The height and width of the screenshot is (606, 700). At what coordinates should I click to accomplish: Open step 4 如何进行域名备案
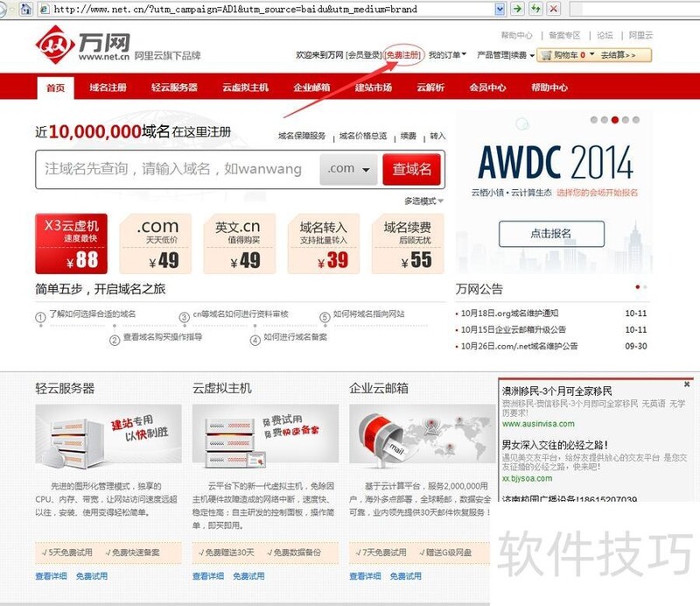pos(295,337)
